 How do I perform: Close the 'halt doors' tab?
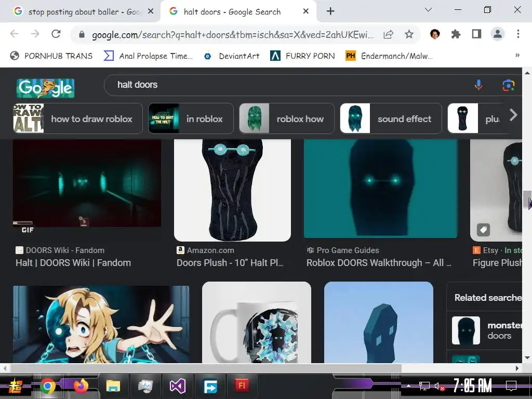coord(305,11)
